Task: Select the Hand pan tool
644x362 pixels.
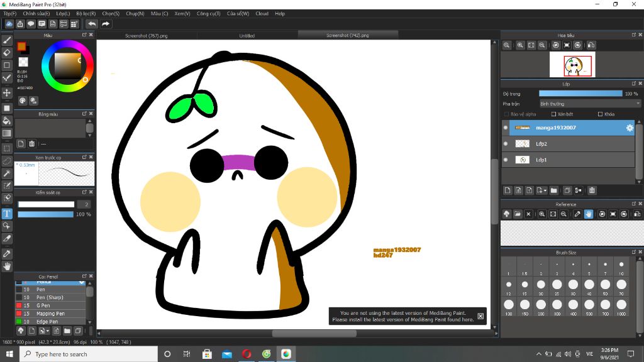Action: coord(7,266)
